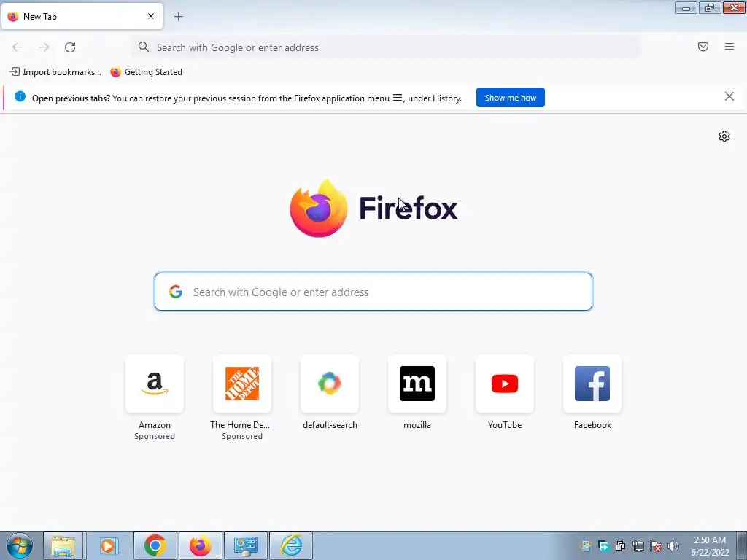The width and height of the screenshot is (747, 560).
Task: Click the Show desktop strip beside the clock
Action: [741, 545]
